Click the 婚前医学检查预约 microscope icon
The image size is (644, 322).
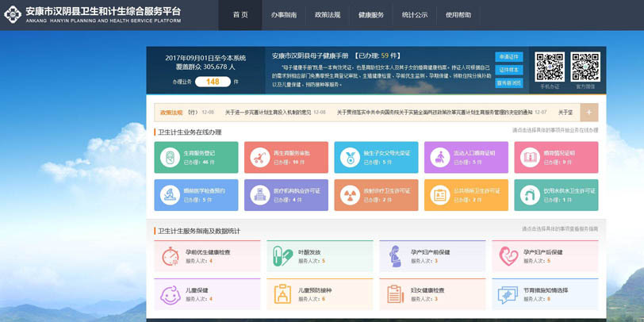click(170, 195)
